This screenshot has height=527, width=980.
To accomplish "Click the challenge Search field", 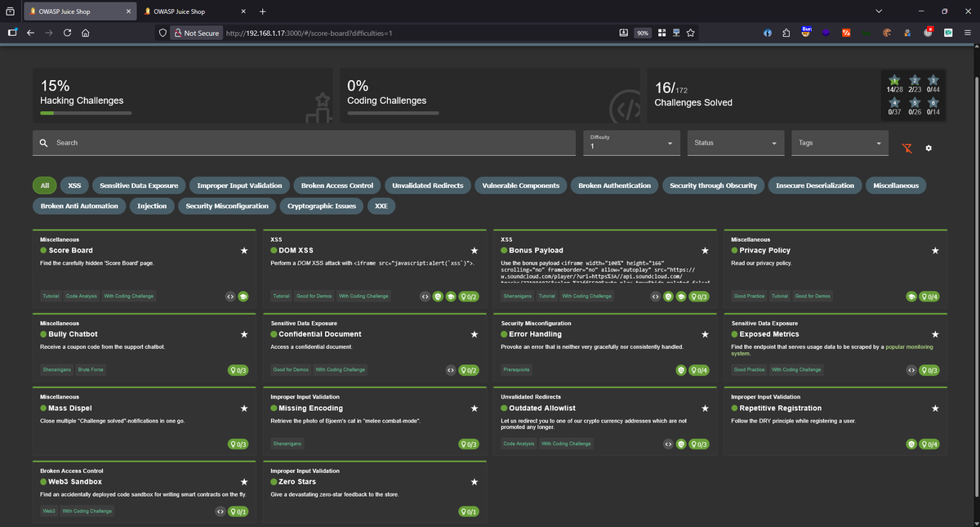I will (305, 142).
